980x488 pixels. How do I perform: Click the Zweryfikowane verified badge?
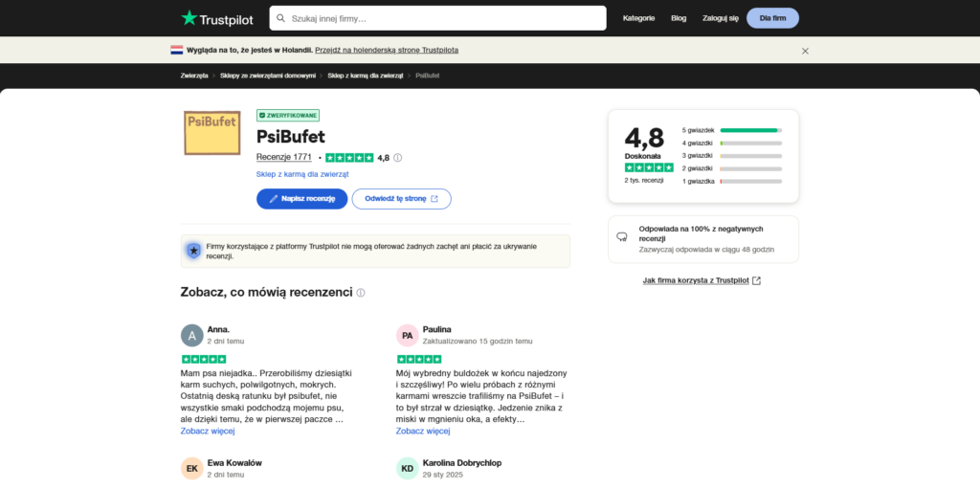(288, 116)
